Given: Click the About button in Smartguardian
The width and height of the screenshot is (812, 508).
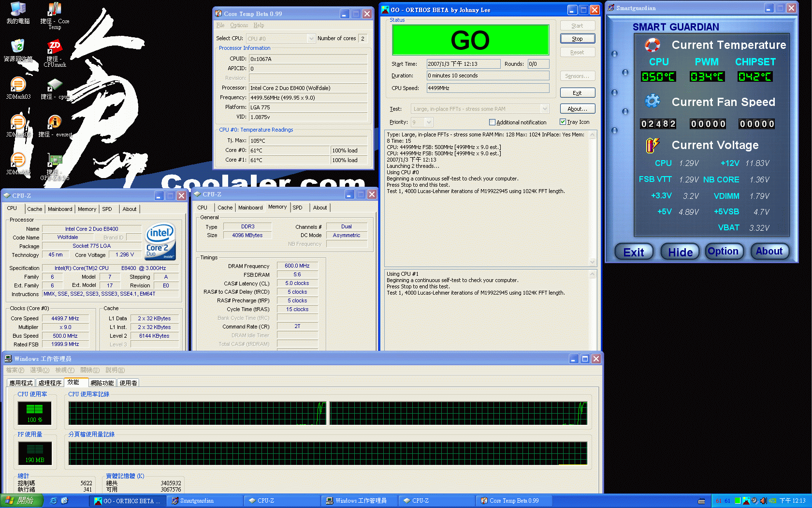Looking at the screenshot, I should coord(769,251).
